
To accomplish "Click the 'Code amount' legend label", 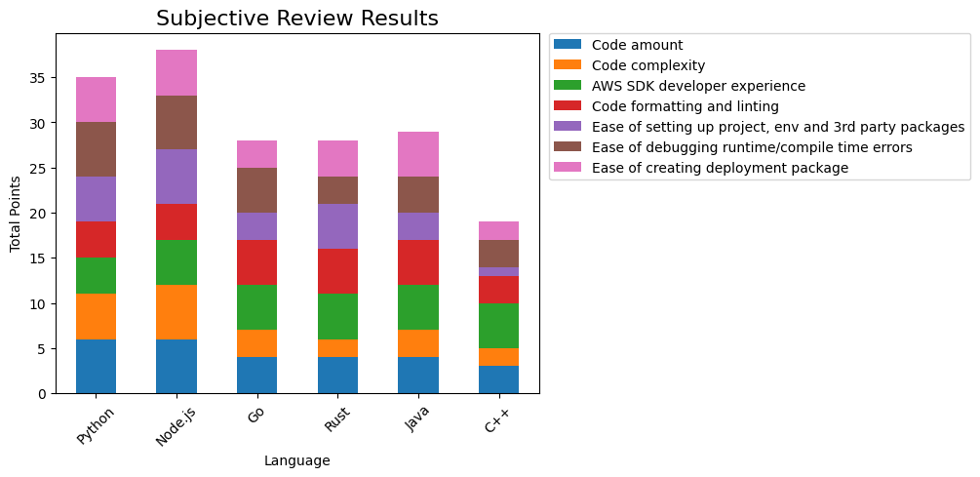I will (x=638, y=45).
